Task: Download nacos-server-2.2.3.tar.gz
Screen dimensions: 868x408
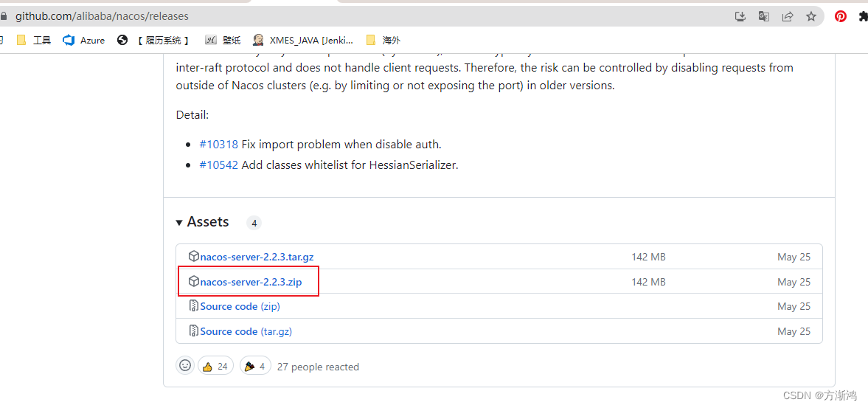Action: pos(257,257)
